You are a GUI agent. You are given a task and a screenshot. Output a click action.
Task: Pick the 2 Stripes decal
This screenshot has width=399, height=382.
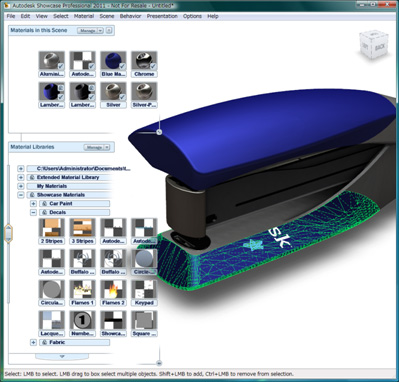[x=52, y=228]
